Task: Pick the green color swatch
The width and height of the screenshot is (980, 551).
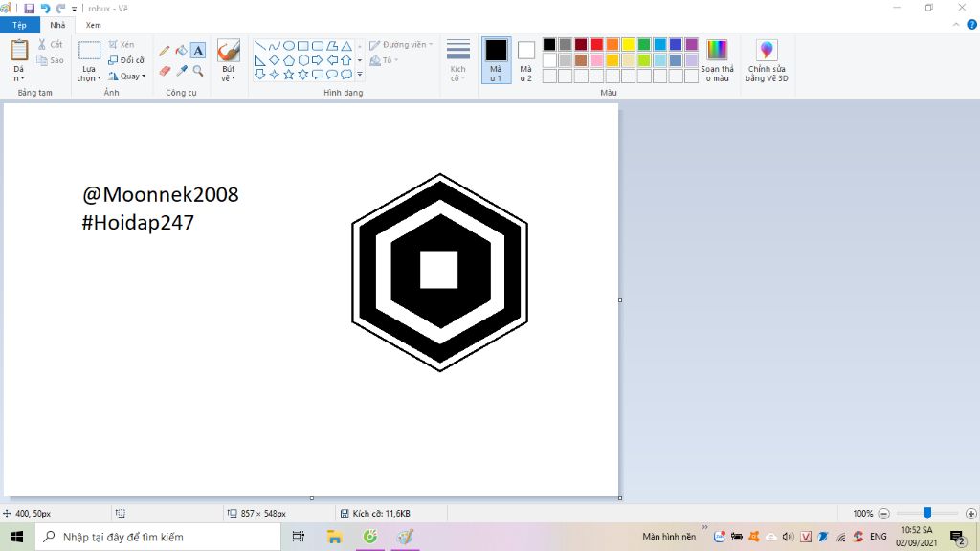Action: click(x=644, y=44)
